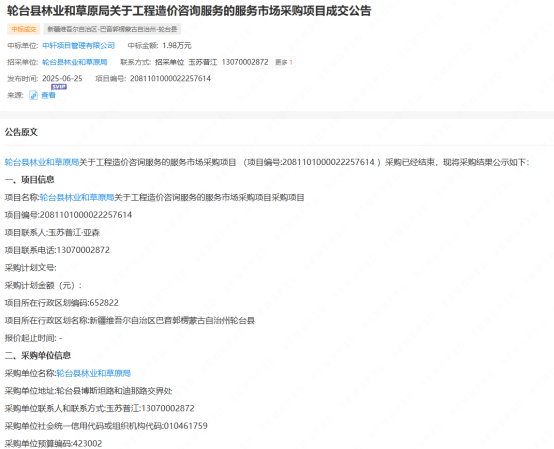Image resolution: width=554 pixels, height=449 pixels.
Task: Click the chain-link source icon beside 来源
Action: 34,95
